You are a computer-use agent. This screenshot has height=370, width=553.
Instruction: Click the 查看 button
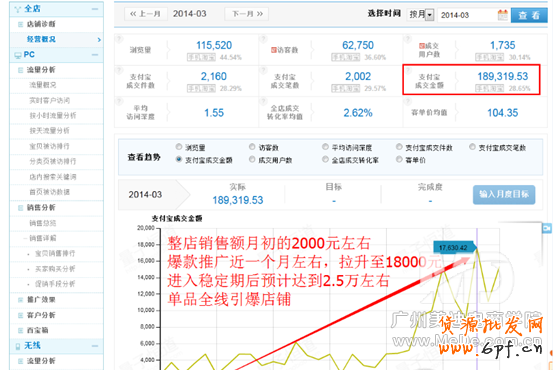click(x=529, y=15)
